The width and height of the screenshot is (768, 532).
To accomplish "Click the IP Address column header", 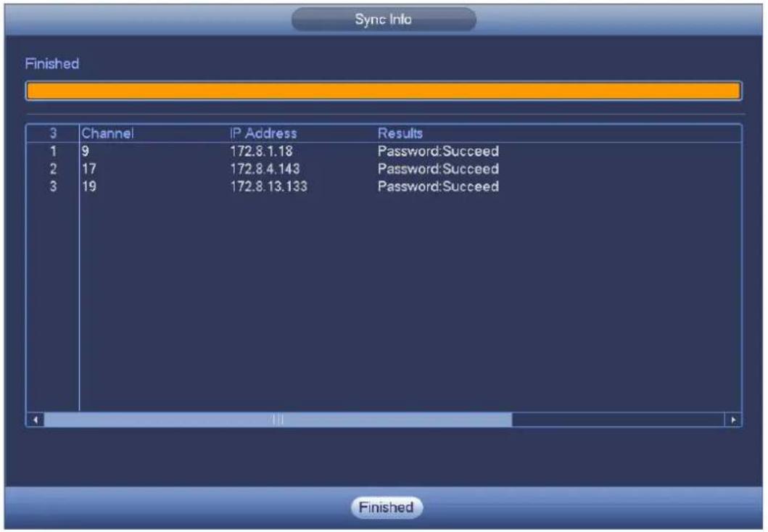I will point(263,133).
